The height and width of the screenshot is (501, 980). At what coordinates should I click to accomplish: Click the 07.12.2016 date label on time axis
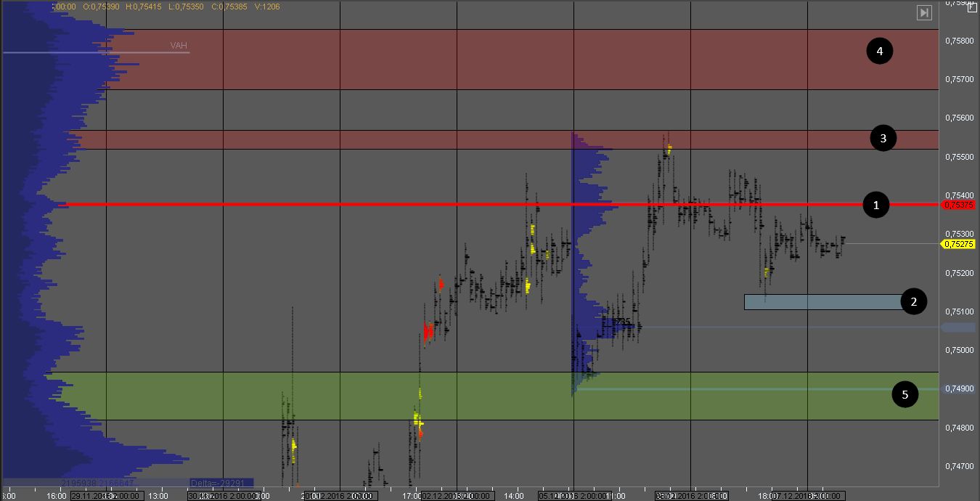click(x=804, y=497)
